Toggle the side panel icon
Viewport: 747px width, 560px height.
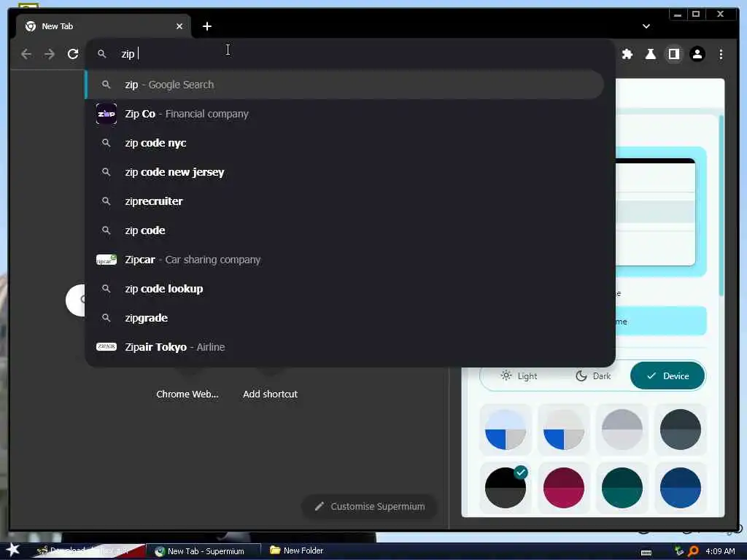[673, 54]
